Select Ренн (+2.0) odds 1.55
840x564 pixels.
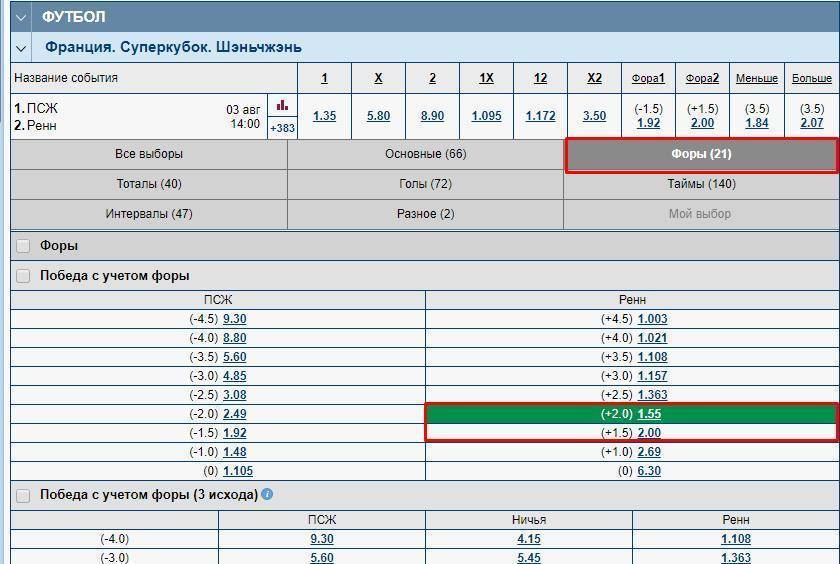point(649,414)
